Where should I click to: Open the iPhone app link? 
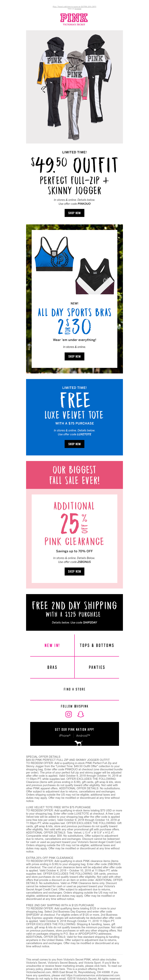click(64, 735)
